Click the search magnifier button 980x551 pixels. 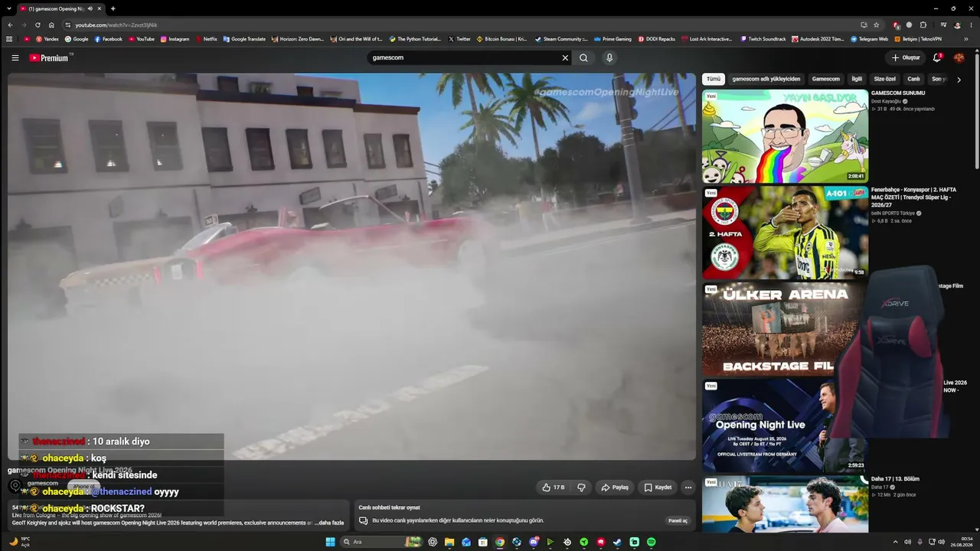coord(583,57)
